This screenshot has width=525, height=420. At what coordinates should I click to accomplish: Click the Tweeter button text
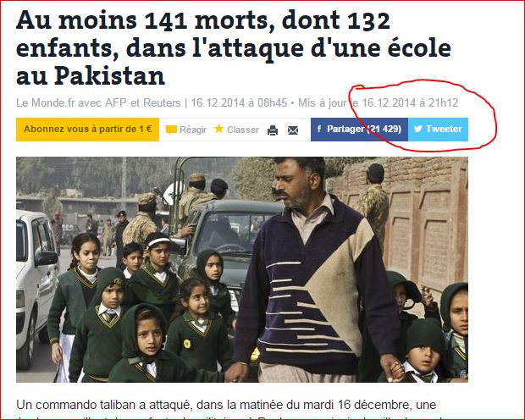[444, 129]
